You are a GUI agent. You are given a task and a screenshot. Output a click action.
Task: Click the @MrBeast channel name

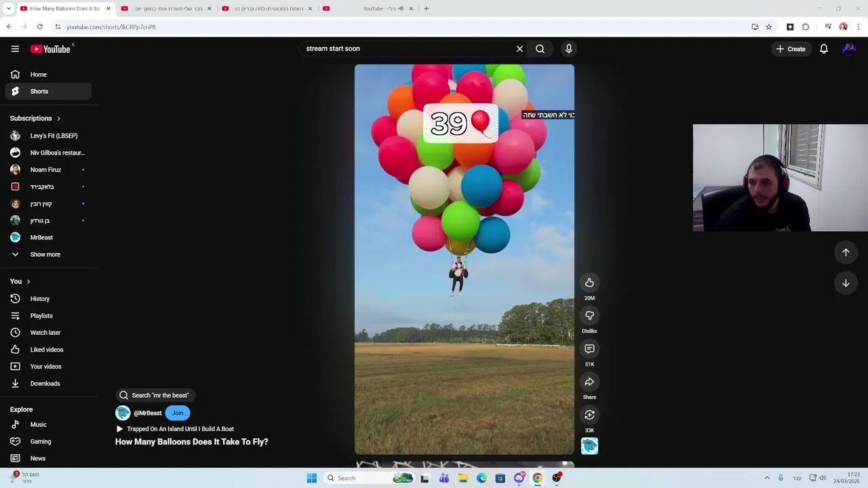[148, 413]
